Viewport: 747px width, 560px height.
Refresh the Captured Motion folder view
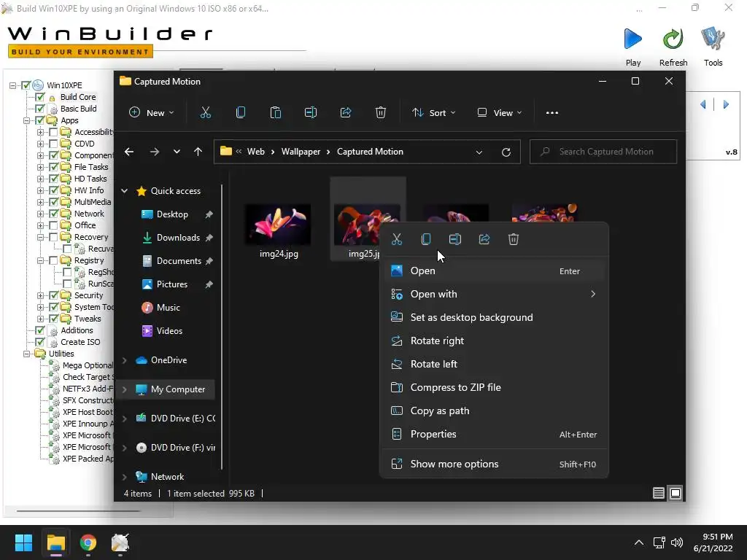[506, 152]
